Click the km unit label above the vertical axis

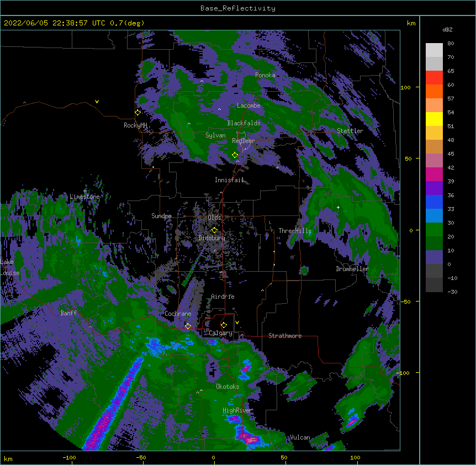411,23
